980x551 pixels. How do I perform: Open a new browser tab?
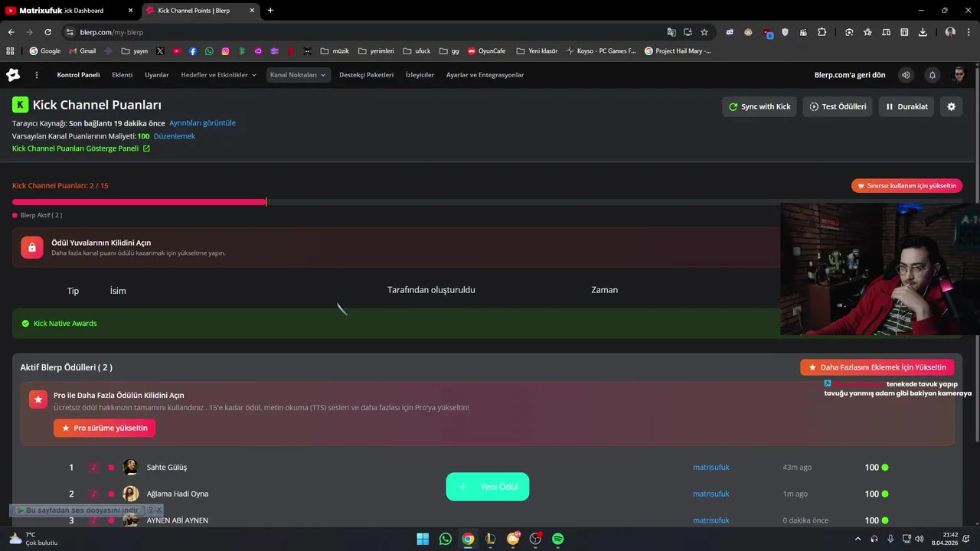coord(270,11)
